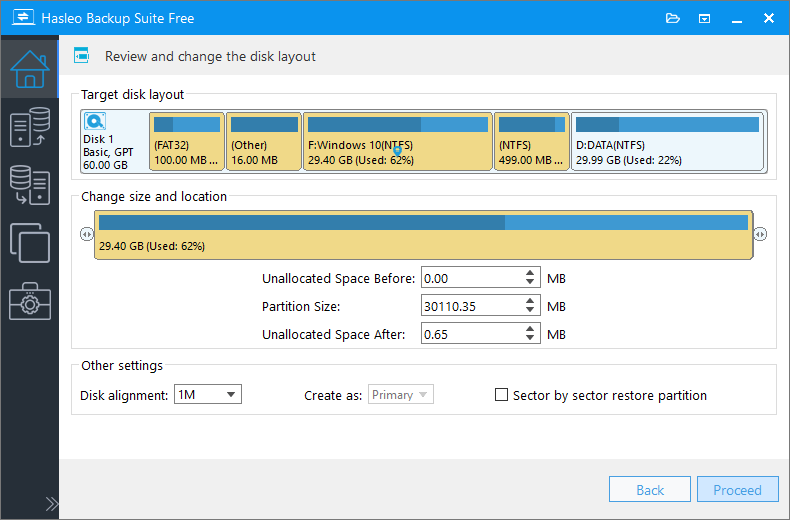Select the (Other) 16.00 MB partition
The width and height of the screenshot is (790, 520).
264,141
